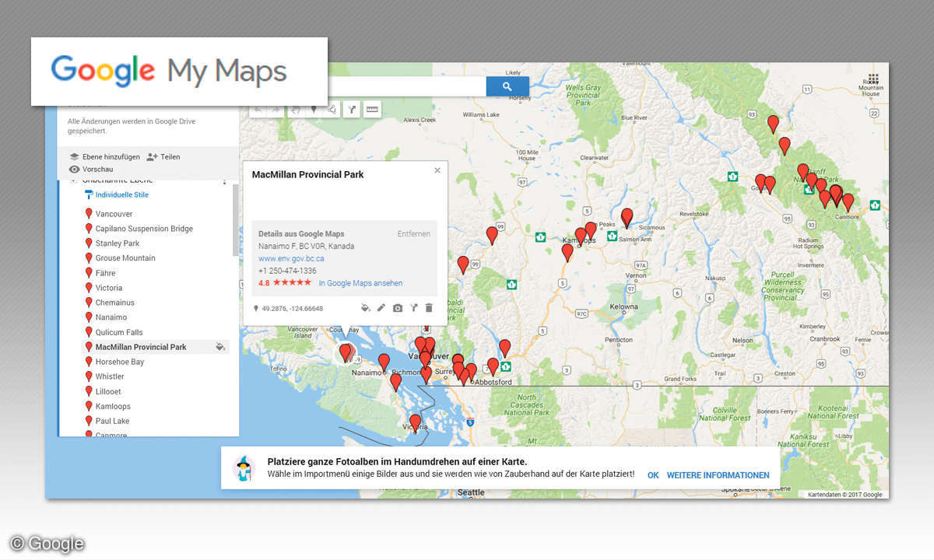Close the MacMillan Provincial Park info window
Image resolution: width=934 pixels, height=560 pixels.
pos(437,170)
